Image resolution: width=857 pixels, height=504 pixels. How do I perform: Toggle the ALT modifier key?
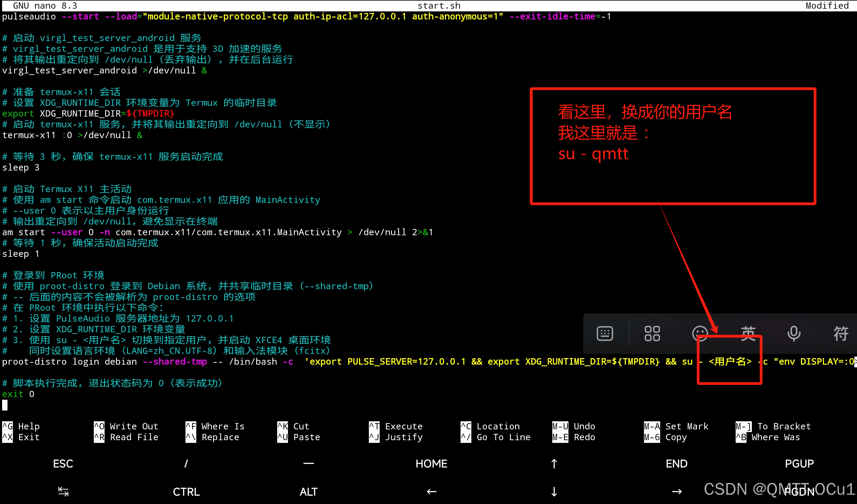[x=308, y=491]
